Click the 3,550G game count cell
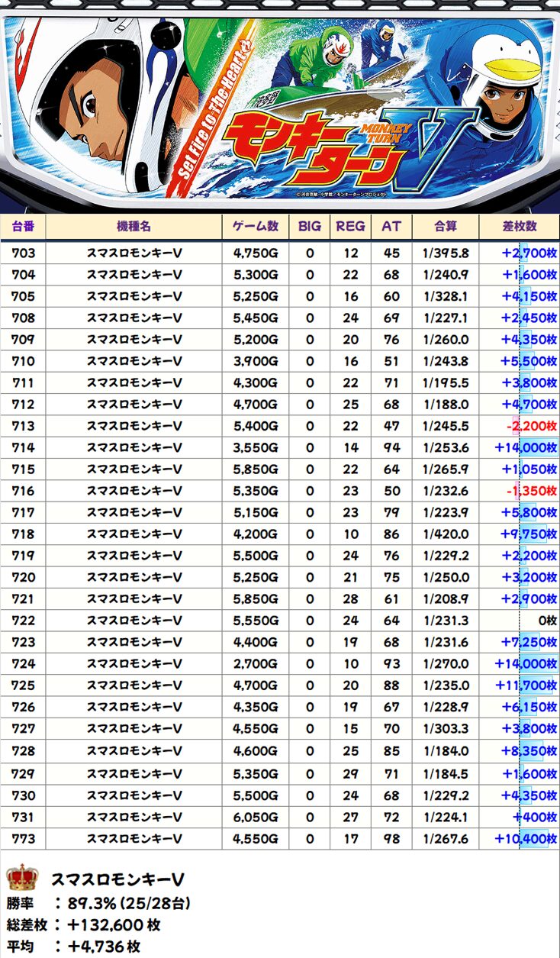Image resolution: width=560 pixels, height=958 pixels. [x=255, y=447]
